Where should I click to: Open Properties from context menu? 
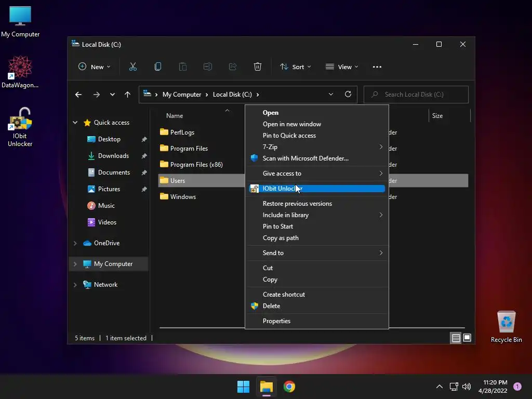click(317, 321)
